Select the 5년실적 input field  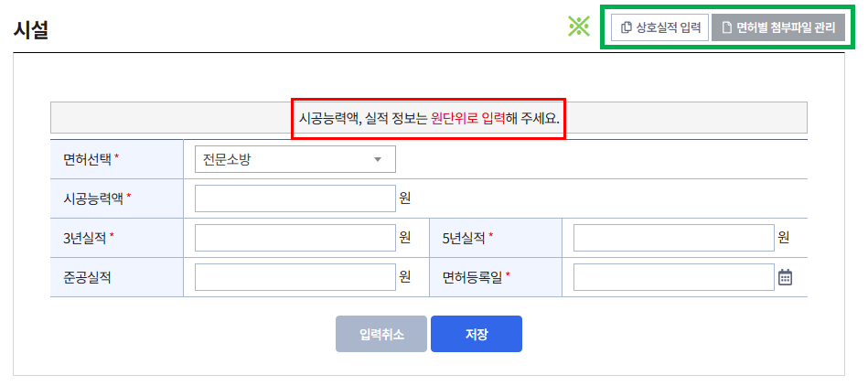click(674, 238)
